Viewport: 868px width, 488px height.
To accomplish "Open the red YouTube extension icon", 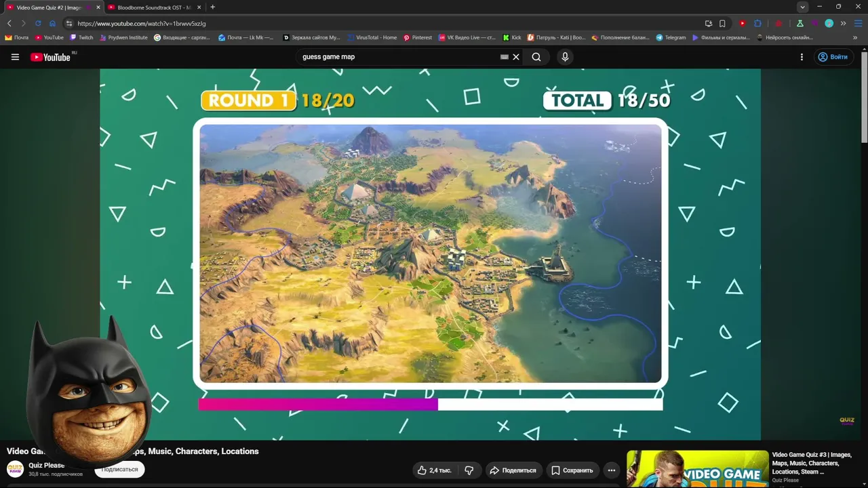I will 743,23.
